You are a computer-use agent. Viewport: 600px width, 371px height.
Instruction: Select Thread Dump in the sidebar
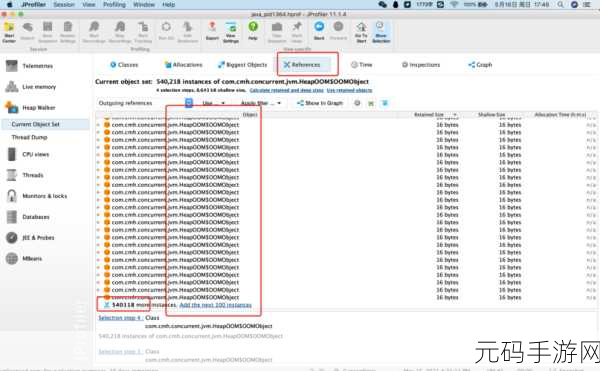tap(29, 137)
